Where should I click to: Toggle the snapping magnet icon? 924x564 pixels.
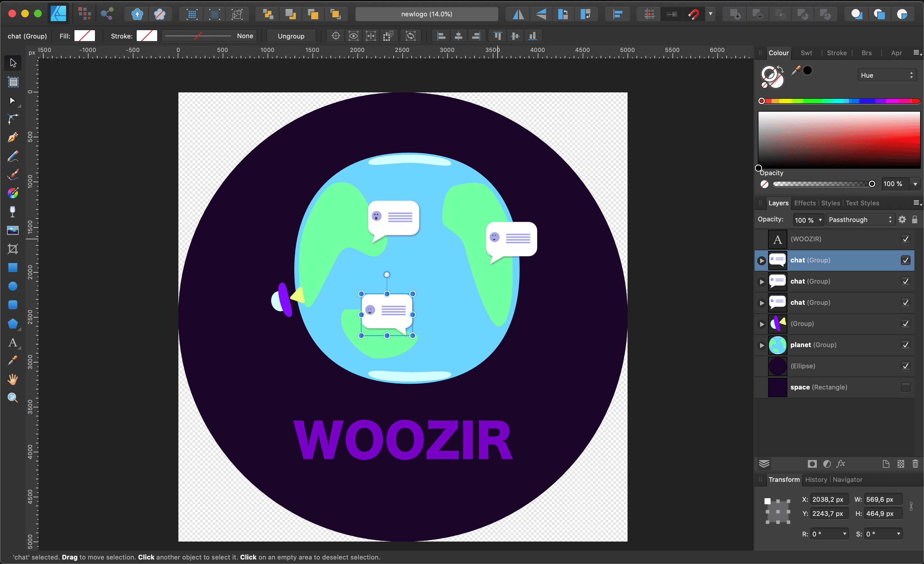pos(693,14)
